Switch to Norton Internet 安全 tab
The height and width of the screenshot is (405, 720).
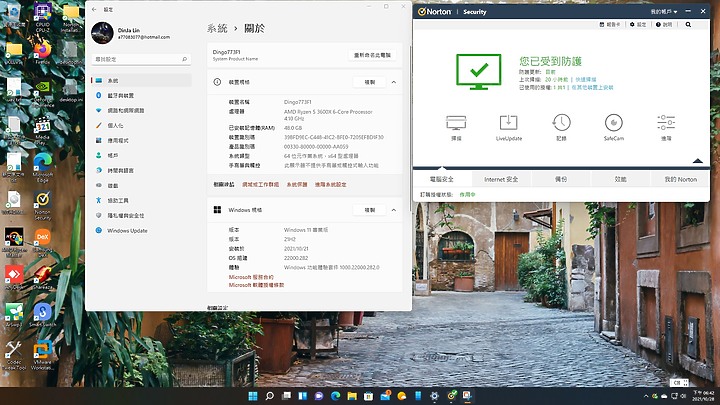tap(501, 179)
